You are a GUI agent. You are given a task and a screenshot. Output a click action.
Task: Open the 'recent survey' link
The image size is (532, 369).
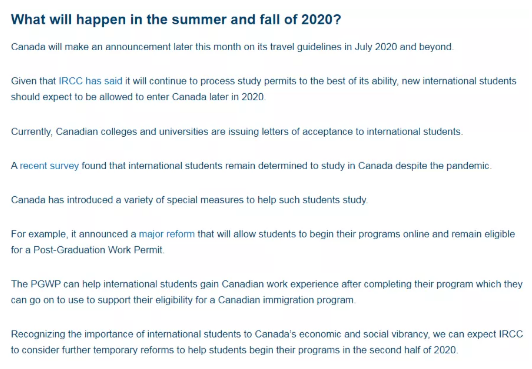(x=49, y=166)
